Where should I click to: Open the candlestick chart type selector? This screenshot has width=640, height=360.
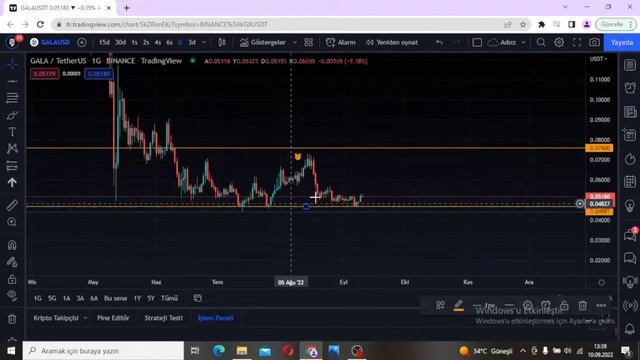point(222,42)
